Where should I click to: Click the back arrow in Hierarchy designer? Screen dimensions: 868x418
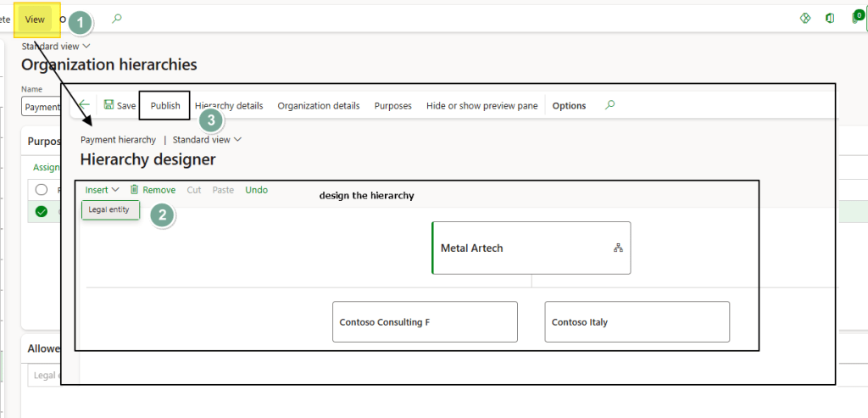(84, 105)
